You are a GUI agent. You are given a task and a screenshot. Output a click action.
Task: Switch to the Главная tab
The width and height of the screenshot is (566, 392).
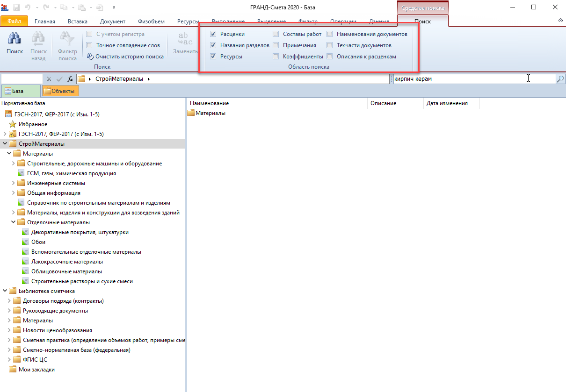tap(45, 21)
